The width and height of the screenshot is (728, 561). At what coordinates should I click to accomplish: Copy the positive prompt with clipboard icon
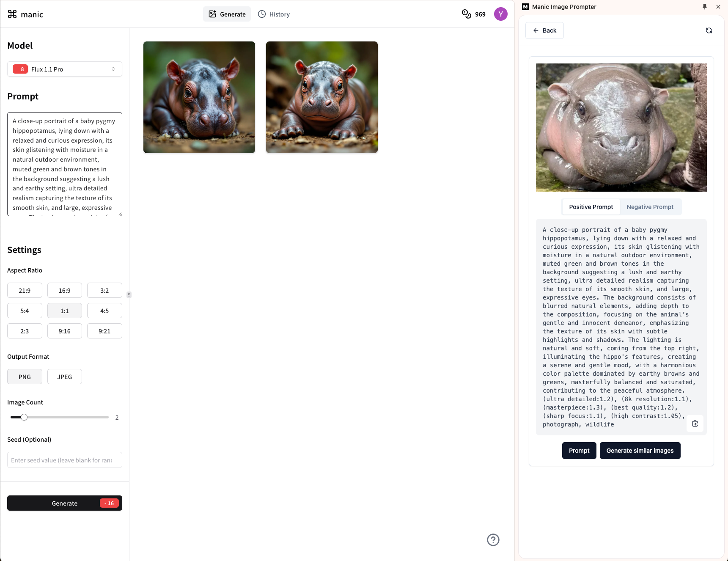(695, 423)
